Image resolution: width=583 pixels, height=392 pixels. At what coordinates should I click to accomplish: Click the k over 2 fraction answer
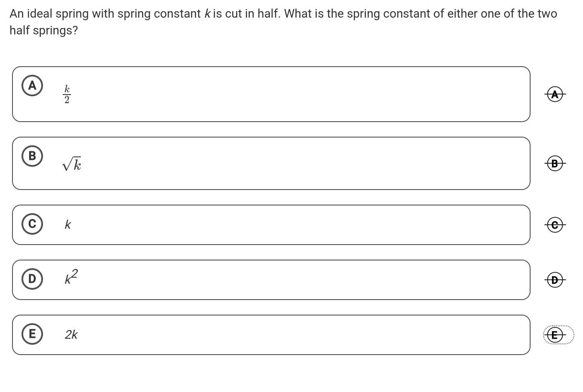point(67,94)
